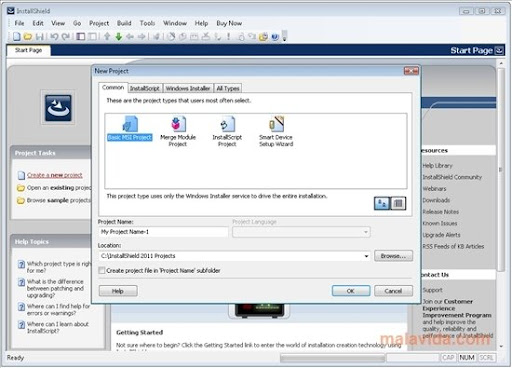Viewport: 512px width, 368px height.
Task: Click the Save disk toolbar icon
Action: coord(40,36)
